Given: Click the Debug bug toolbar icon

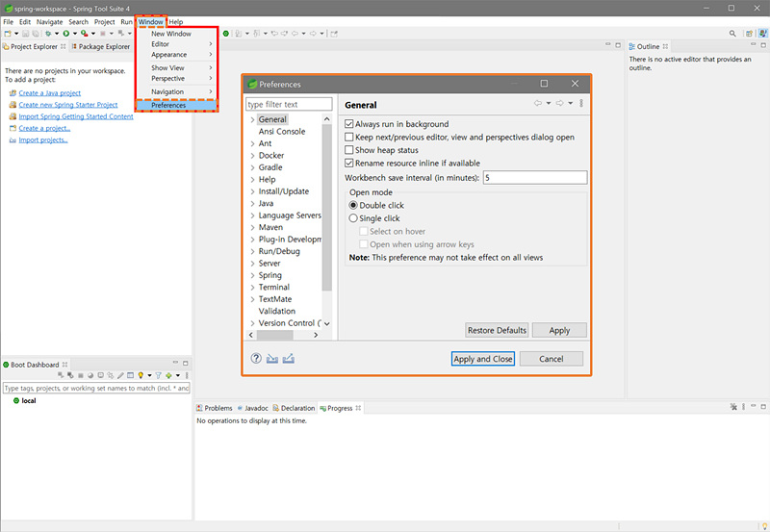Looking at the screenshot, I should pyautogui.click(x=47, y=34).
